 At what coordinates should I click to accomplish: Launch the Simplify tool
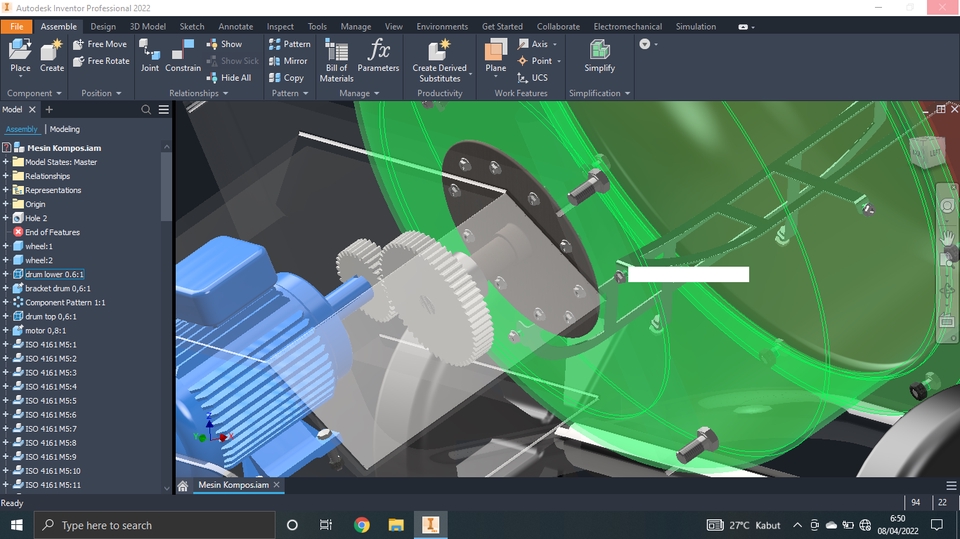599,56
